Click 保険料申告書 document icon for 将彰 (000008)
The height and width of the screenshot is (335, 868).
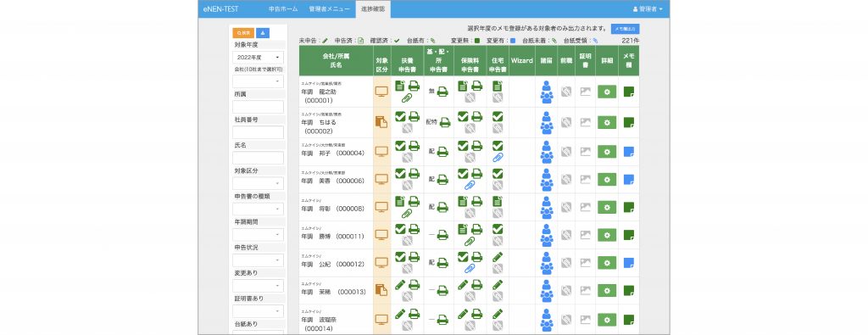pos(464,201)
